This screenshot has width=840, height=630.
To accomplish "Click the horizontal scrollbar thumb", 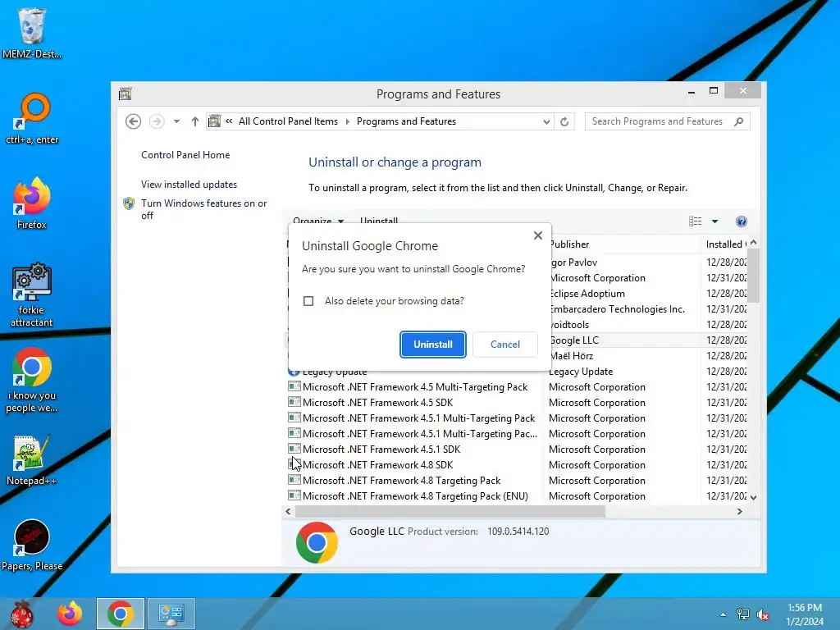I will click(x=450, y=512).
